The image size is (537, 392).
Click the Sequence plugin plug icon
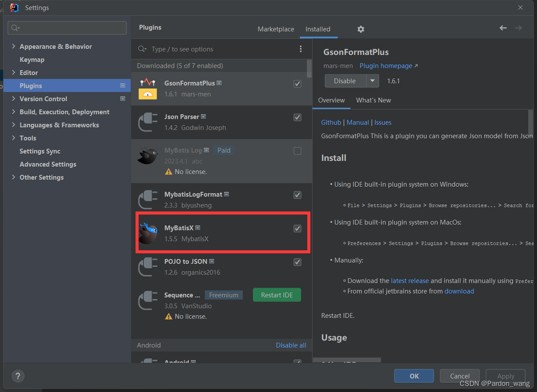pos(147,300)
